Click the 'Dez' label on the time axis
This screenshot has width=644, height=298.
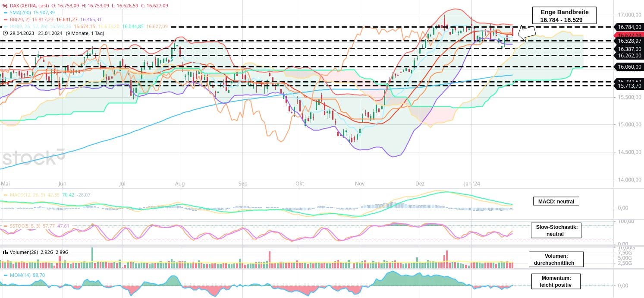(419, 184)
